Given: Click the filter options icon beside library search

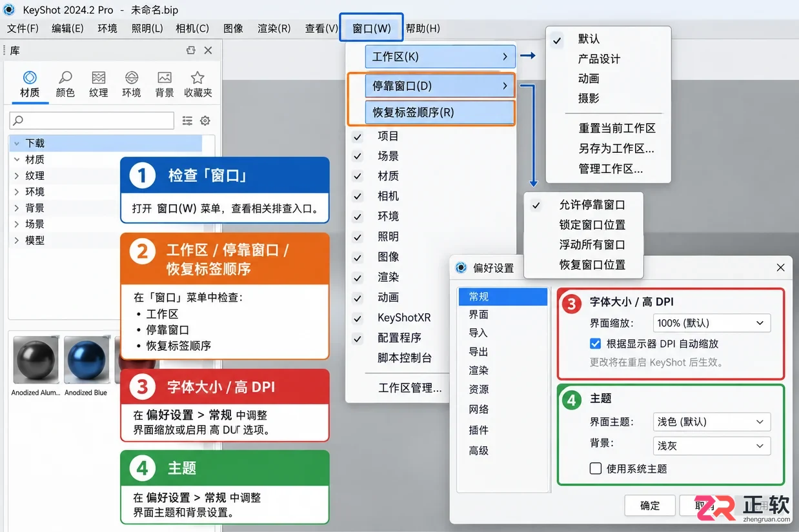Looking at the screenshot, I should [x=187, y=121].
